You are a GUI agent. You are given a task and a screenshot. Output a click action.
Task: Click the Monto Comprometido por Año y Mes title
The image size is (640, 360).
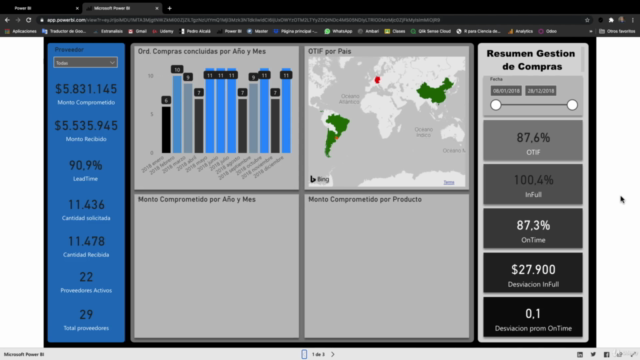pos(197,199)
